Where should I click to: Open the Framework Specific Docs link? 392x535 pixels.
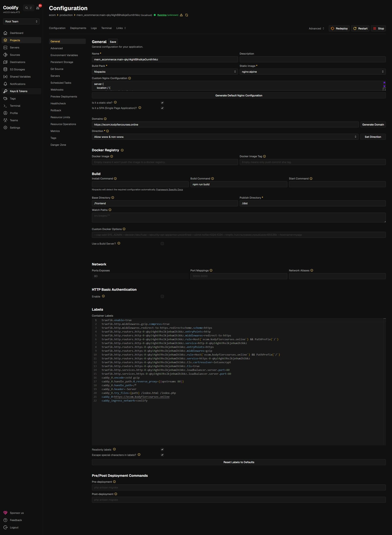point(170,190)
